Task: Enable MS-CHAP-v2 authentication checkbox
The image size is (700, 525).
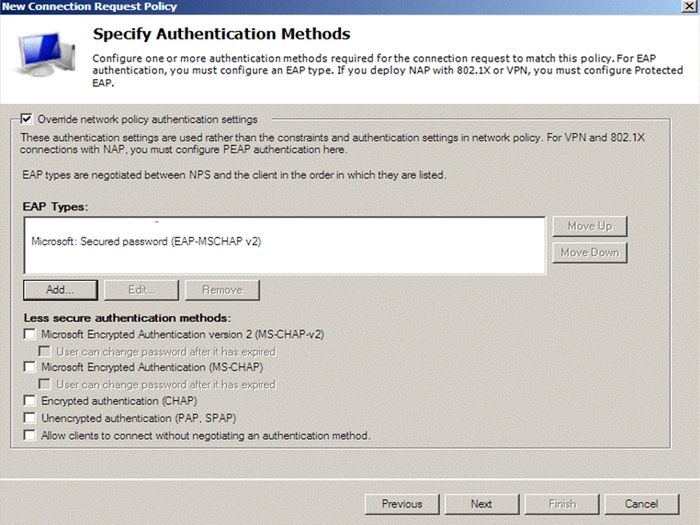Action: tap(30, 334)
